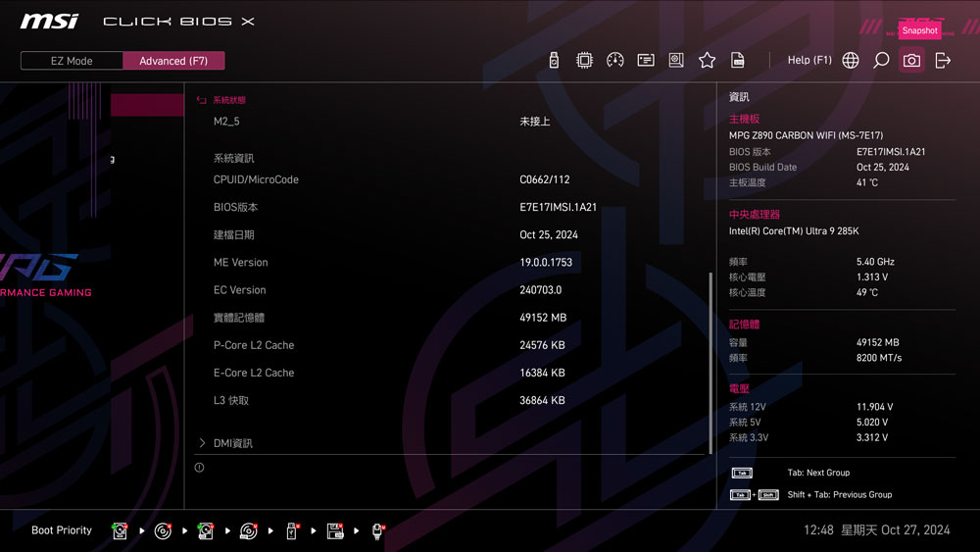
Task: Click the info circle icon below DMI資訊
Action: coord(199,467)
